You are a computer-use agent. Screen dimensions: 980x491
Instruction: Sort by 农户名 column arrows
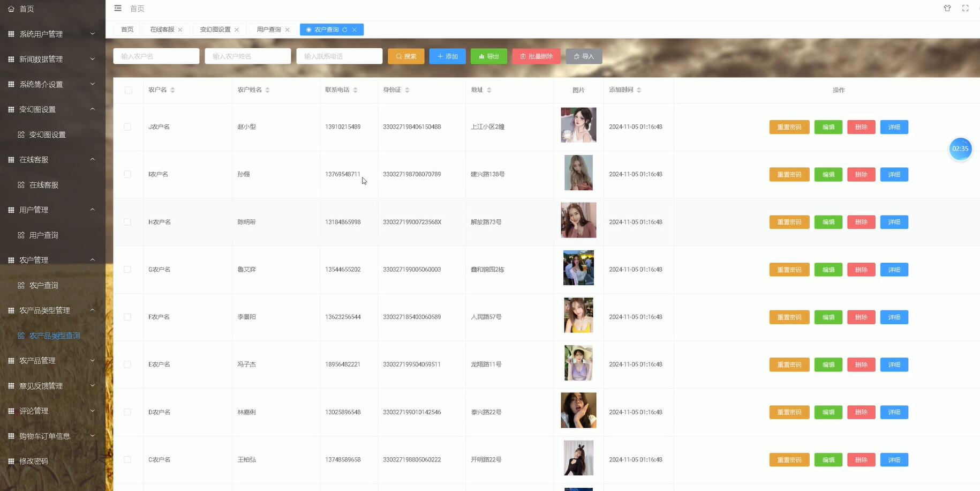(172, 90)
